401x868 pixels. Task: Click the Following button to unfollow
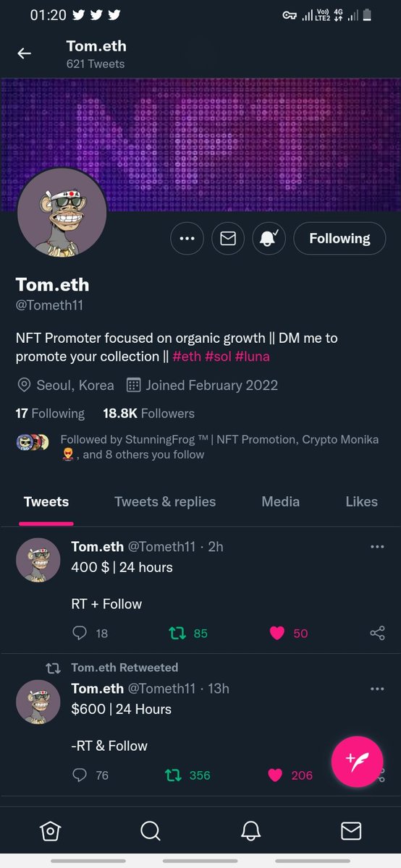(x=339, y=239)
